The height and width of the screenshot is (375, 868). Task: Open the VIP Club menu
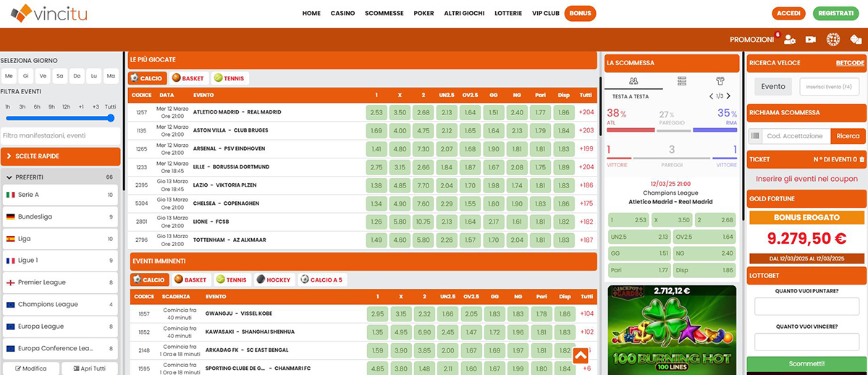pyautogui.click(x=545, y=13)
